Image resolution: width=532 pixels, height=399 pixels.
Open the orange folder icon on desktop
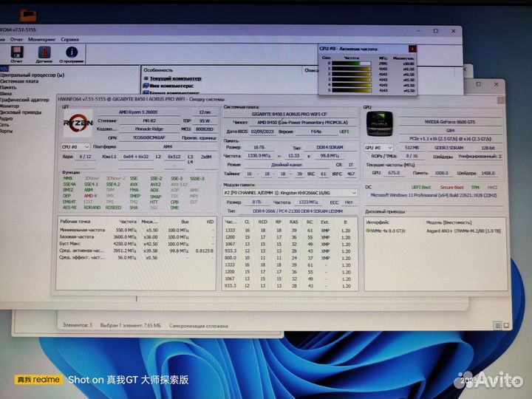pyautogui.click(x=28, y=16)
